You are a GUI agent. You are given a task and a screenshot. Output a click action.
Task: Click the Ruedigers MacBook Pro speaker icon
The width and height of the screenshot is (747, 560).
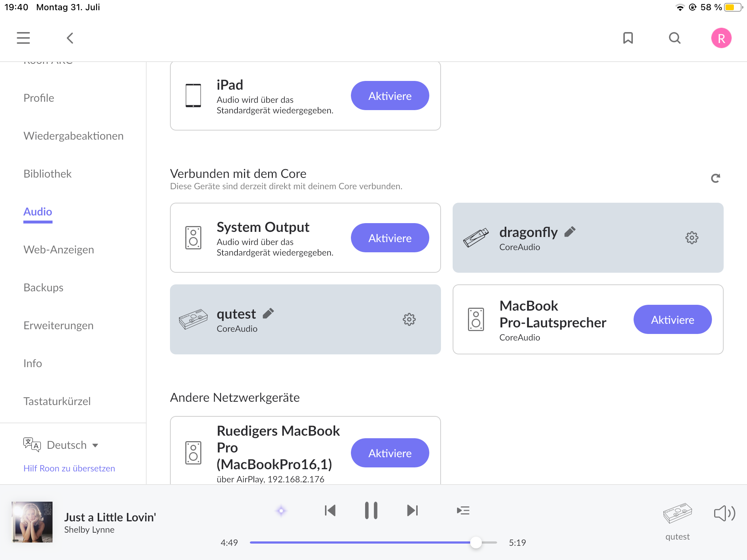click(193, 453)
